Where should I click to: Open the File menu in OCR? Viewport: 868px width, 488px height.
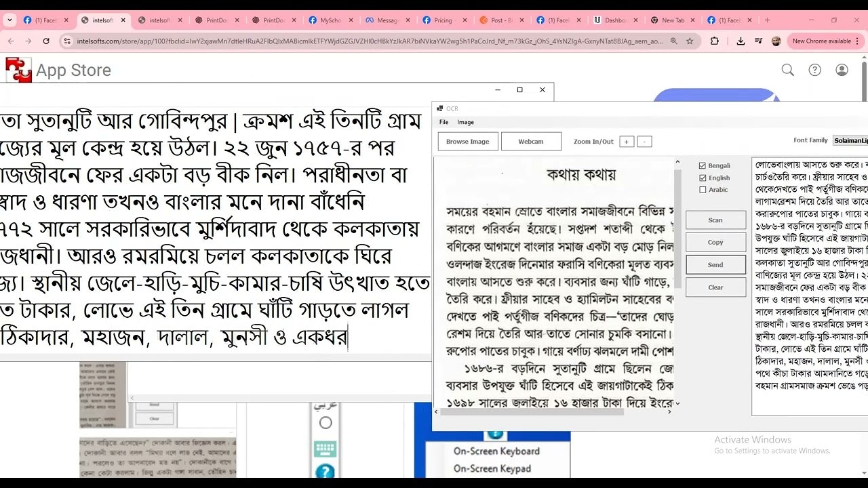(x=443, y=122)
